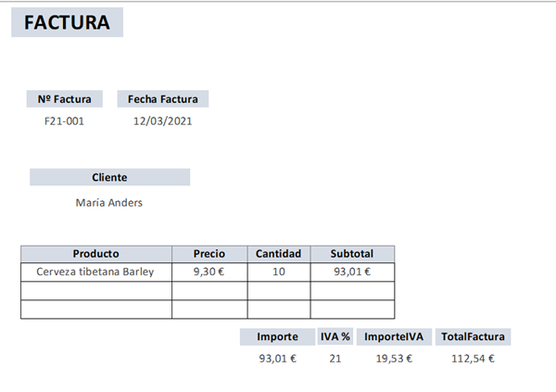Select the ImporteIVA label
Screen dimensions: 556x392
(394, 336)
